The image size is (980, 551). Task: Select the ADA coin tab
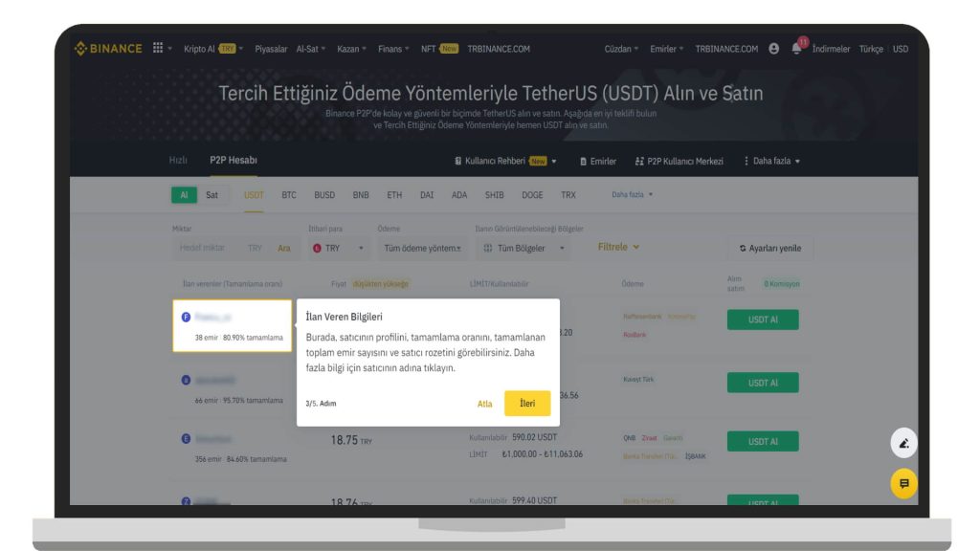(459, 195)
